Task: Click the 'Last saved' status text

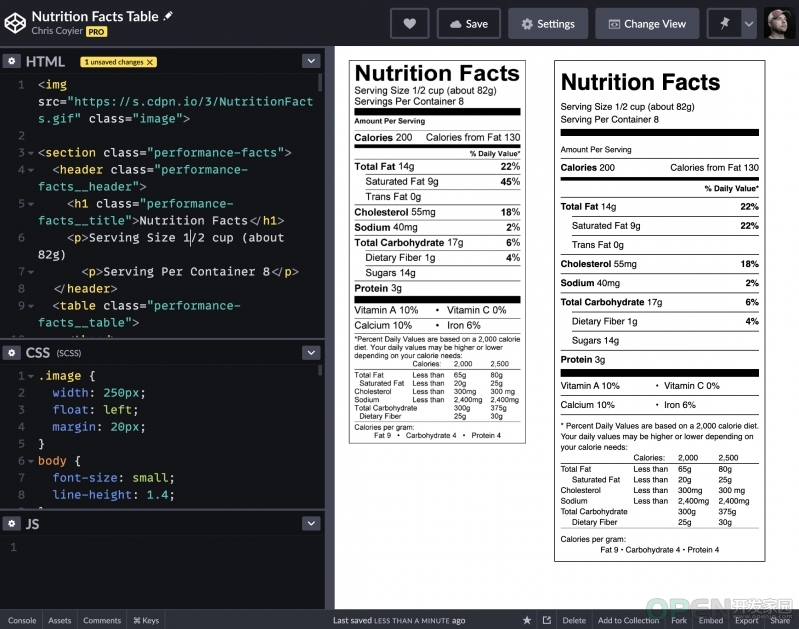Action: tap(399, 620)
